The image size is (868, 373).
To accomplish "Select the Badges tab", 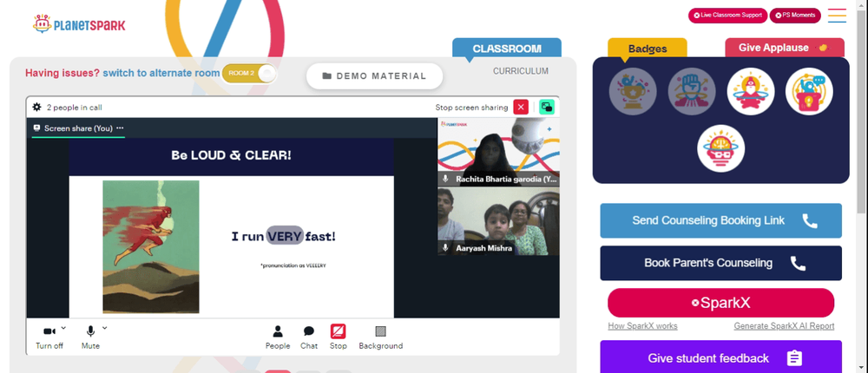I will (x=648, y=49).
